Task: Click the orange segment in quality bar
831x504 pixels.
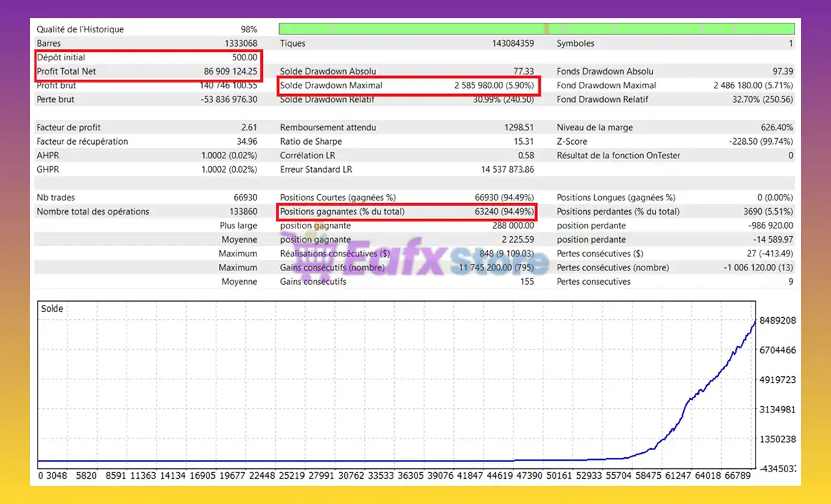Action: click(547, 29)
